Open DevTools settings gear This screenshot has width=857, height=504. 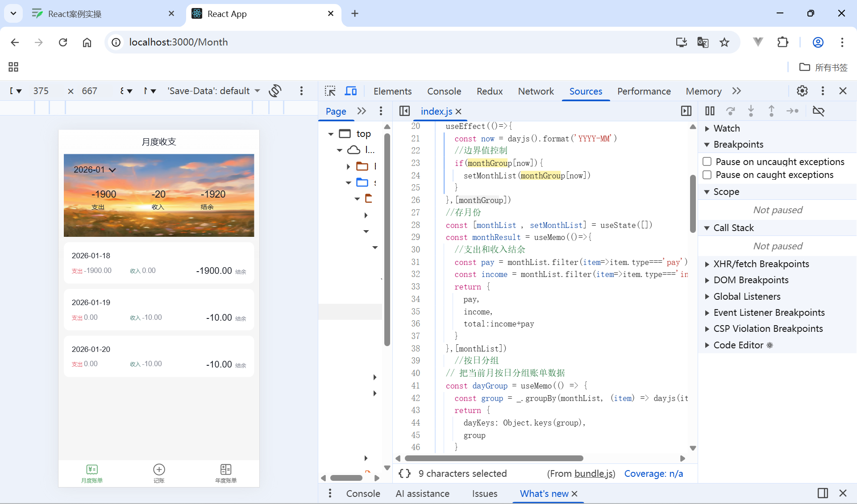click(802, 91)
